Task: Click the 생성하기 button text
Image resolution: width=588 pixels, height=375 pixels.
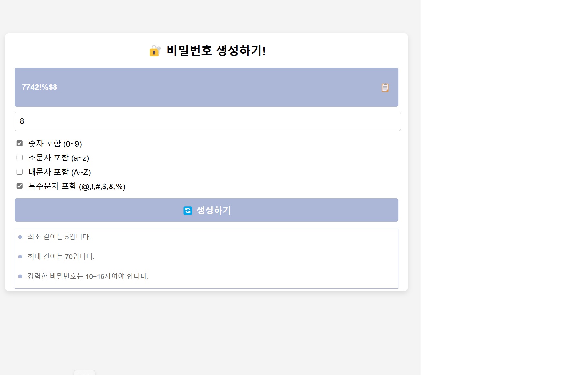Action: [214, 210]
